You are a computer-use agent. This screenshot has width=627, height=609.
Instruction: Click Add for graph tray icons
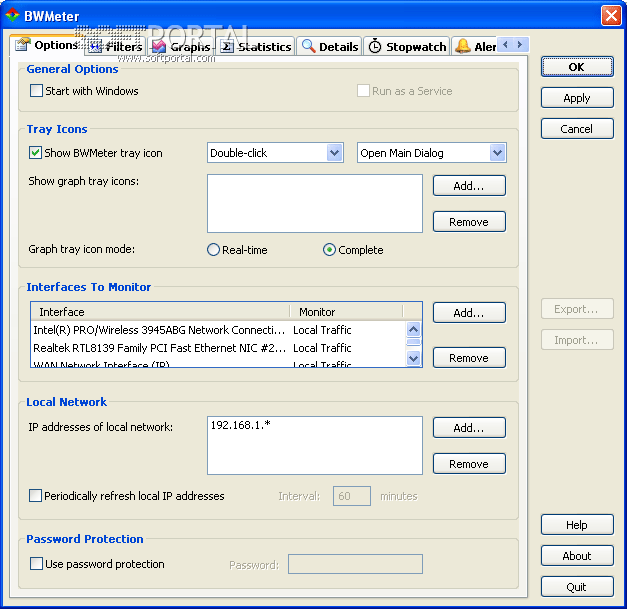(469, 186)
